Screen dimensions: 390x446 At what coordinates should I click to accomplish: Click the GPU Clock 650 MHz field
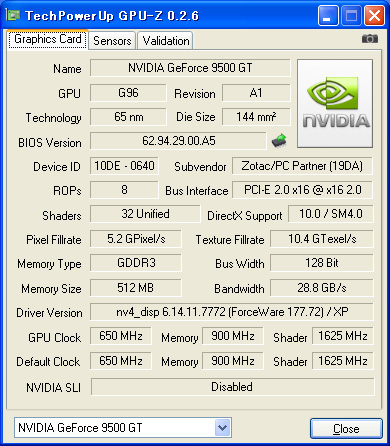tap(121, 336)
